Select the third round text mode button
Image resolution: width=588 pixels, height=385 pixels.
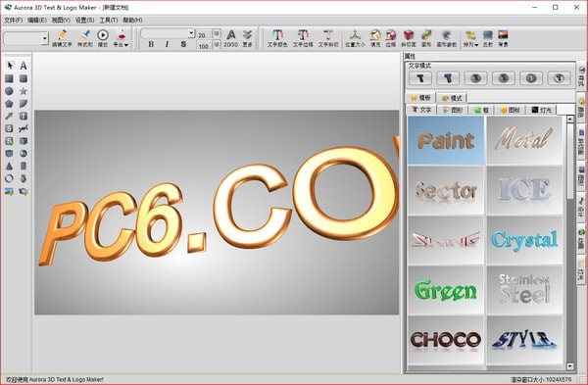(475, 78)
